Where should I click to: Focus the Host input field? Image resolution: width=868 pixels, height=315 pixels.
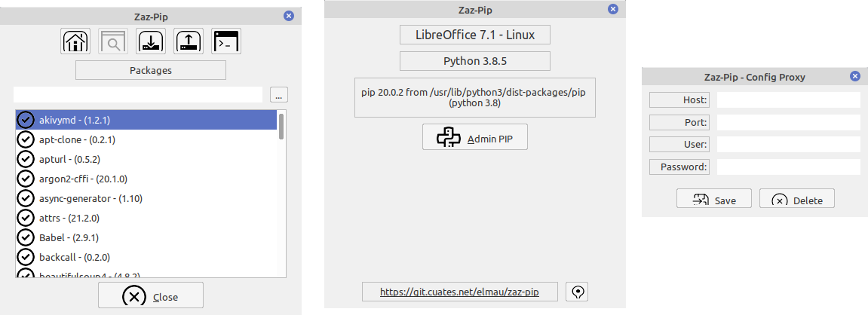(x=788, y=99)
